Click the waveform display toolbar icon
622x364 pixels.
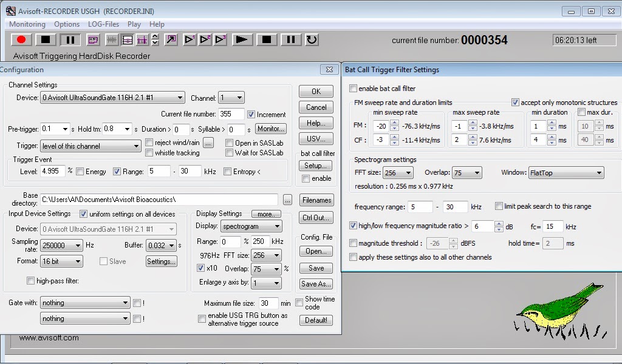[112, 39]
